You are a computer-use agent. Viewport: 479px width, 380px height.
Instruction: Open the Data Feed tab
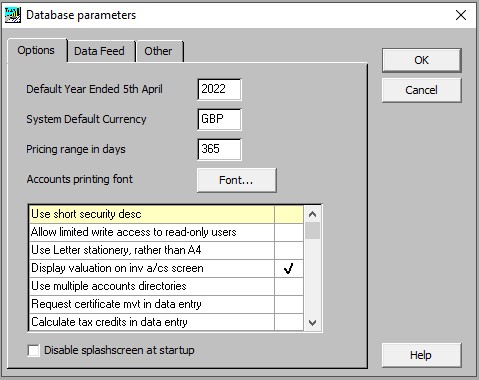coord(100,51)
